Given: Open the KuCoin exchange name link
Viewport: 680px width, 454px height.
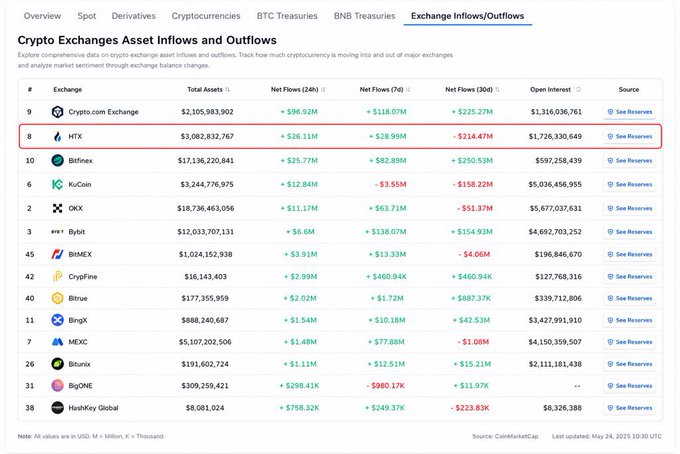Looking at the screenshot, I should pos(80,184).
